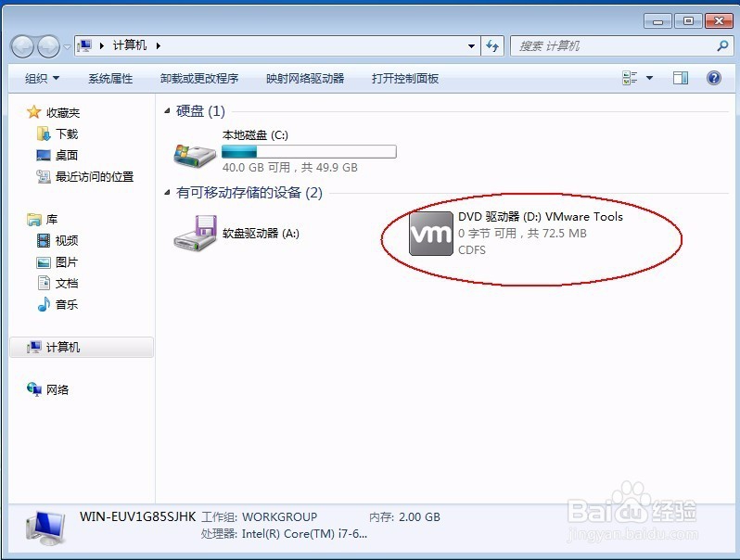This screenshot has width=740, height=560.
Task: Click the 下载 folder icon
Action: (44, 134)
